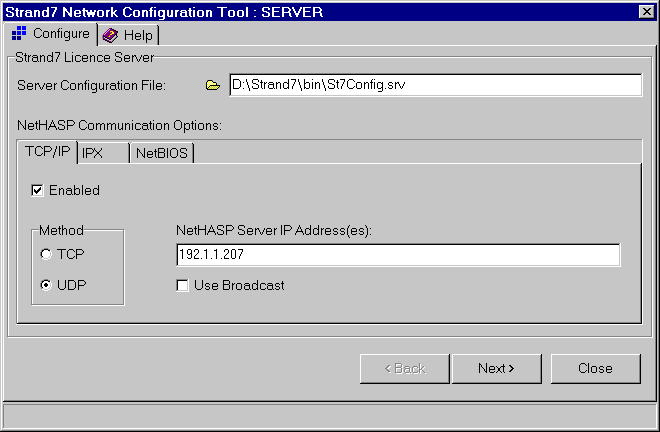Image resolution: width=660 pixels, height=432 pixels.
Task: Toggle the Enabled checkbox
Action: (38, 190)
